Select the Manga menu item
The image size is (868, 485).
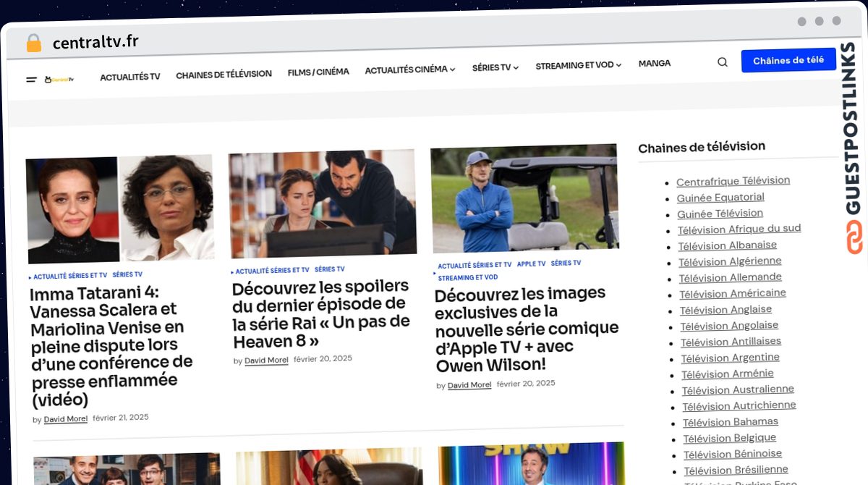coord(655,64)
